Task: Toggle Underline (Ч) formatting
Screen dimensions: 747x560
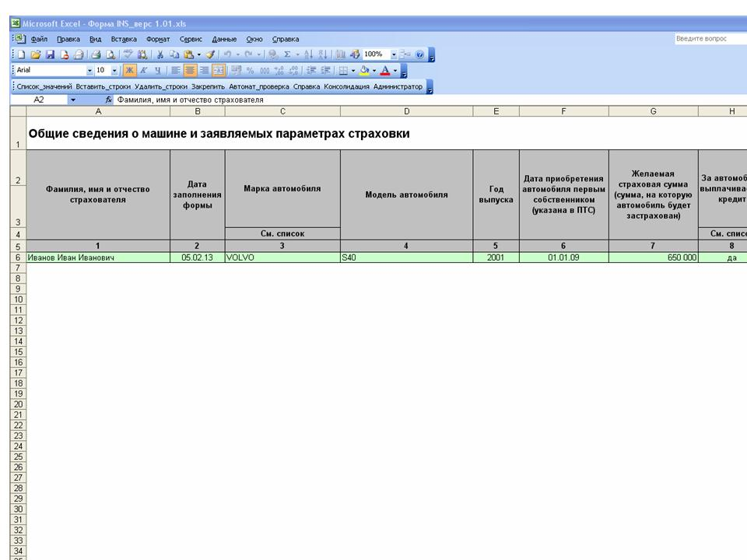Action: (x=158, y=71)
